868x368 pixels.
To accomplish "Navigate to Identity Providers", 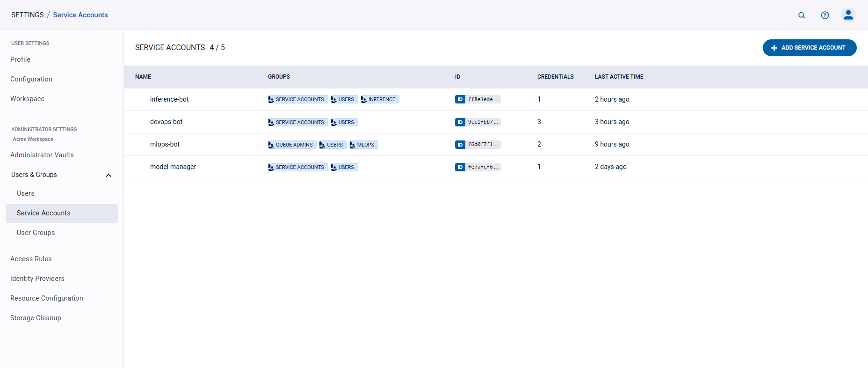I will point(37,279).
